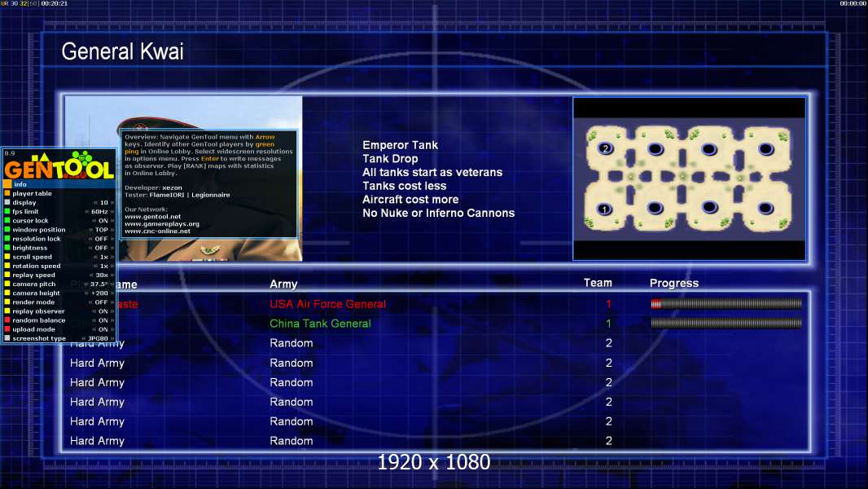Click the General Kwai portrait image

click(x=184, y=178)
